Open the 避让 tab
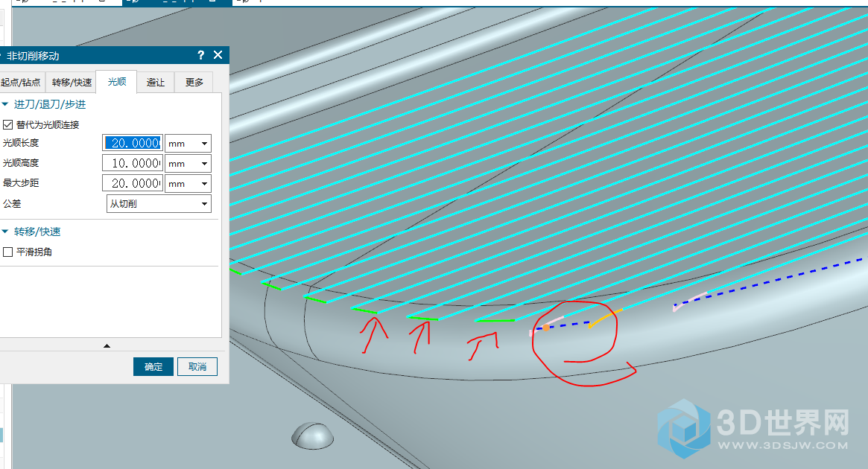Screen dimensions: 868x469 click(156, 83)
